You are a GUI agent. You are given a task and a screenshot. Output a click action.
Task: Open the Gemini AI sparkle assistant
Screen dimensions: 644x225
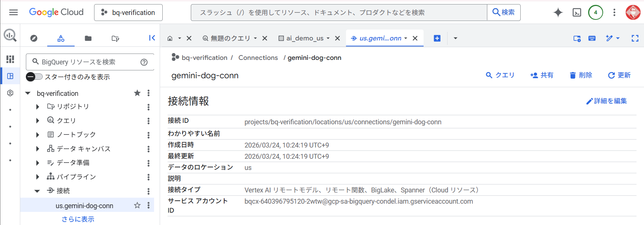click(558, 12)
